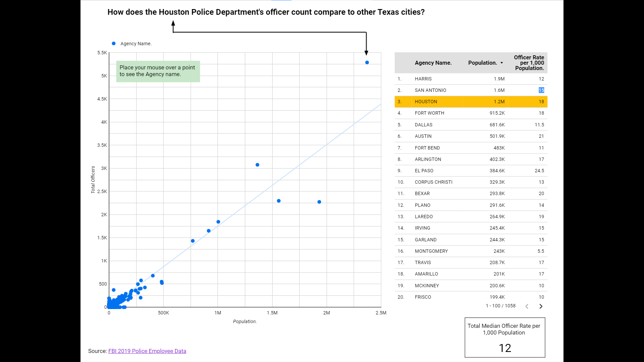The image size is (644, 362).
Task: Click the green mouse-over hint box
Action: [x=158, y=71]
